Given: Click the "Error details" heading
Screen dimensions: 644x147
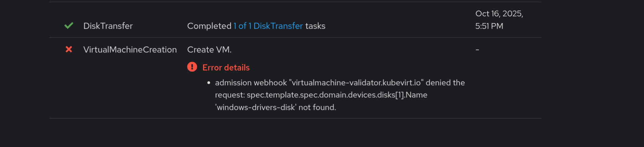Looking at the screenshot, I should click(x=226, y=68).
